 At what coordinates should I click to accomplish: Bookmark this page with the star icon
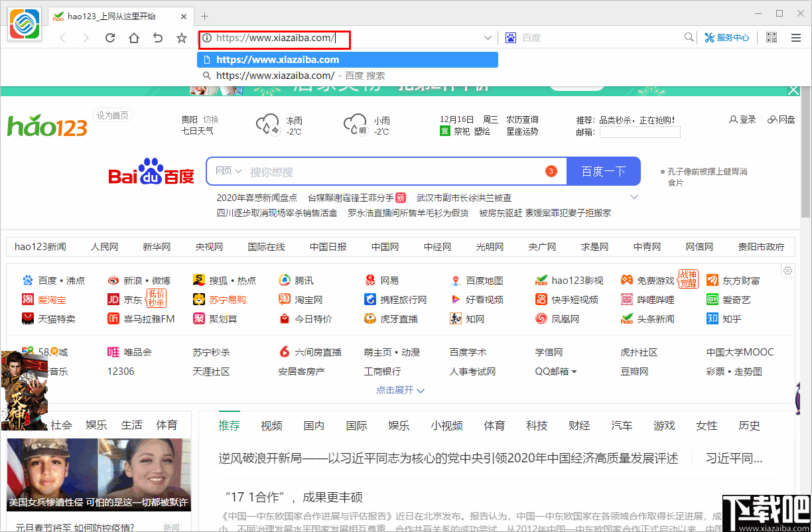coord(181,38)
